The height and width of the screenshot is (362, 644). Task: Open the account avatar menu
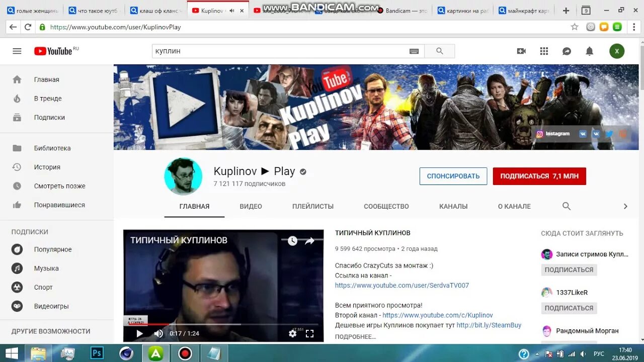(x=617, y=51)
